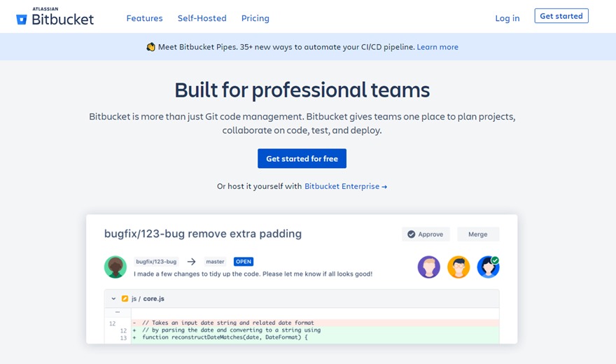The image size is (616, 364).
Task: Click the Get started for free button
Action: pos(302,159)
